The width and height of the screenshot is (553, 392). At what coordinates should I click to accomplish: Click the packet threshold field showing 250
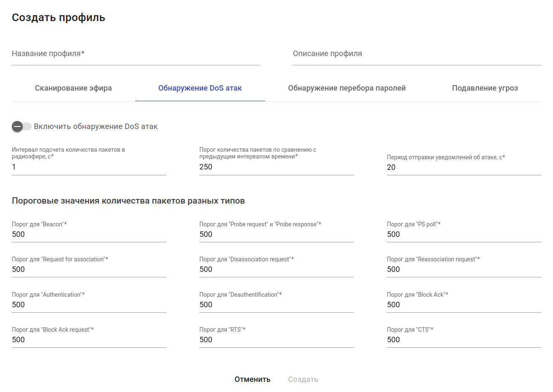coord(276,167)
